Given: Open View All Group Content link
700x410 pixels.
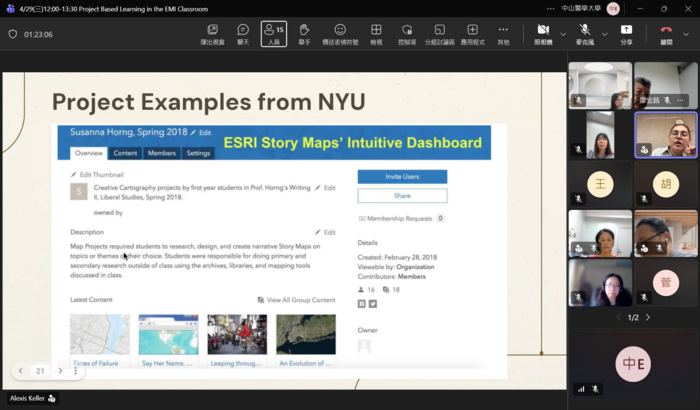Looking at the screenshot, I should (x=296, y=300).
